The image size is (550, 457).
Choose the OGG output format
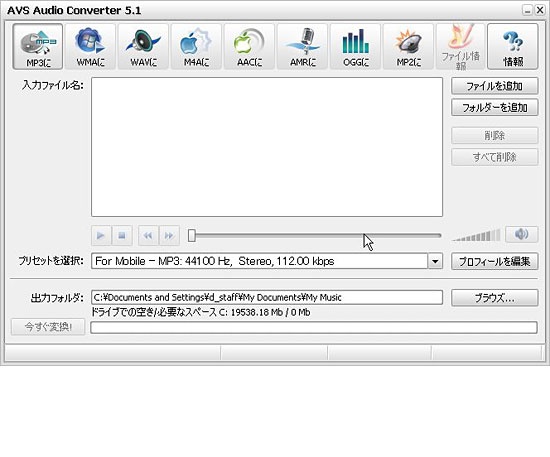[x=355, y=46]
